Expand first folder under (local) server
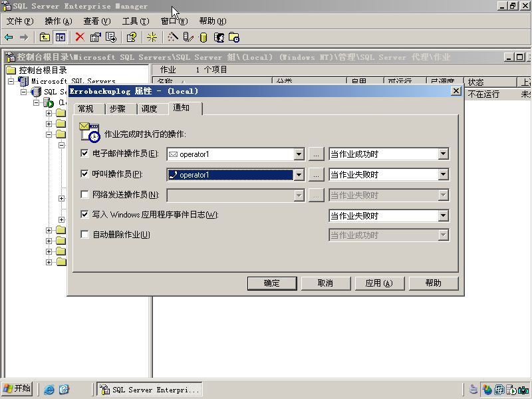The image size is (532, 399). click(49, 113)
